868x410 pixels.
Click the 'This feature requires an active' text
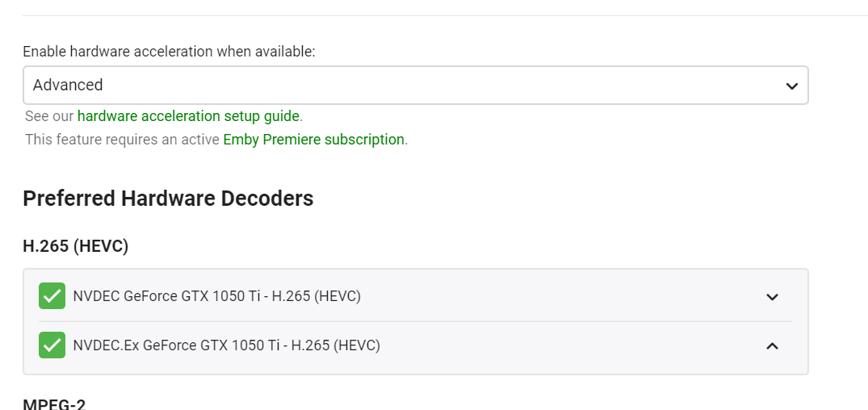click(123, 140)
